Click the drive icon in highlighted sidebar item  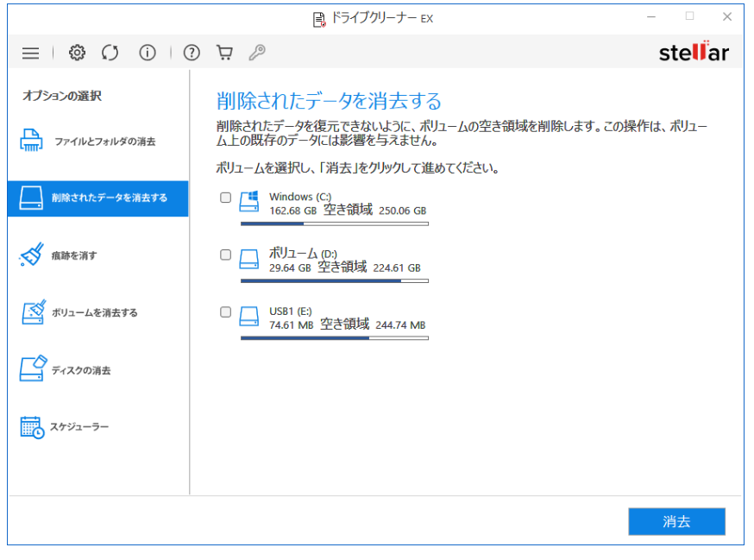coord(31,198)
